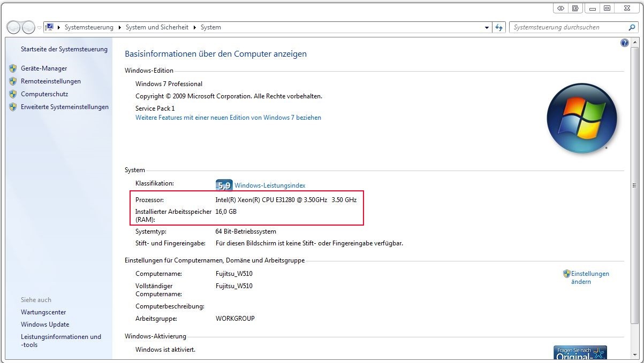Click the 64 Bit-Betriebssystem value
The height and width of the screenshot is (363, 644).
pyautogui.click(x=246, y=232)
